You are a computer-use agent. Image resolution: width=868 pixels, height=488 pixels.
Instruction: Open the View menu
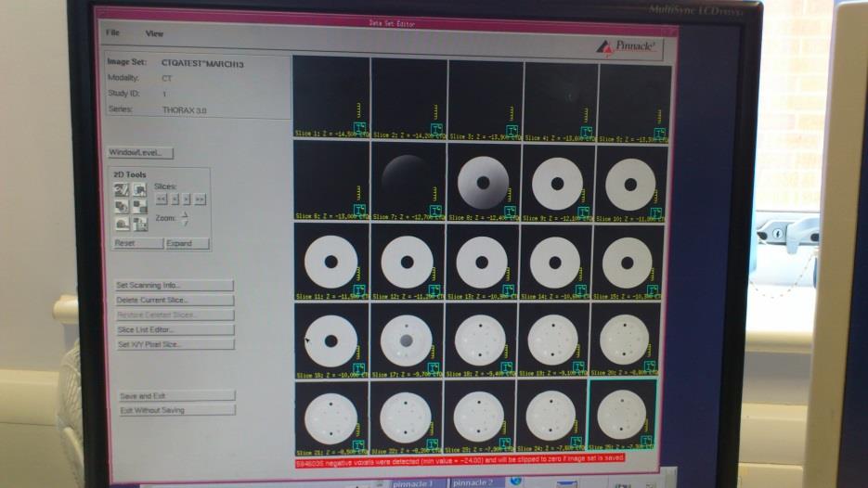154,33
